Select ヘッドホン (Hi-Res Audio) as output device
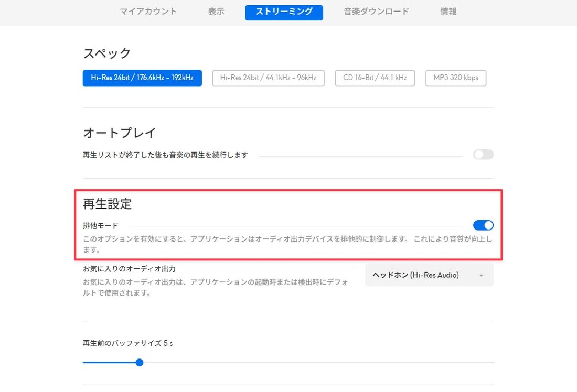 [414, 275]
